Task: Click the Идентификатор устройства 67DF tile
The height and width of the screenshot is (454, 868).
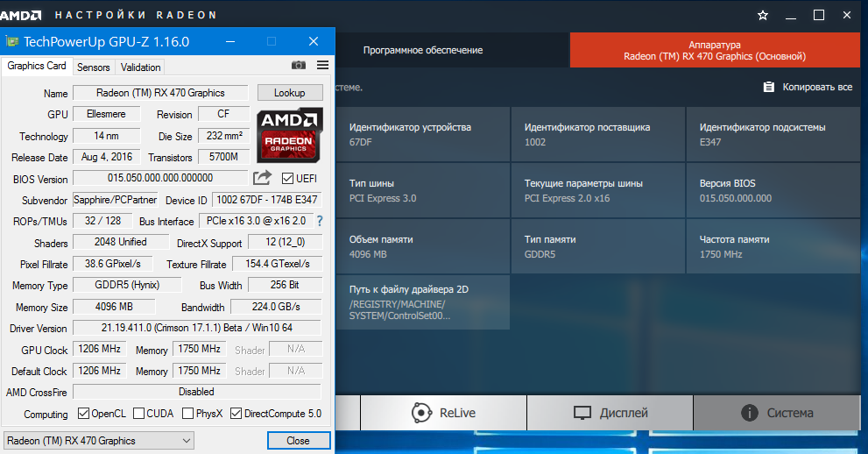Action: pos(422,134)
